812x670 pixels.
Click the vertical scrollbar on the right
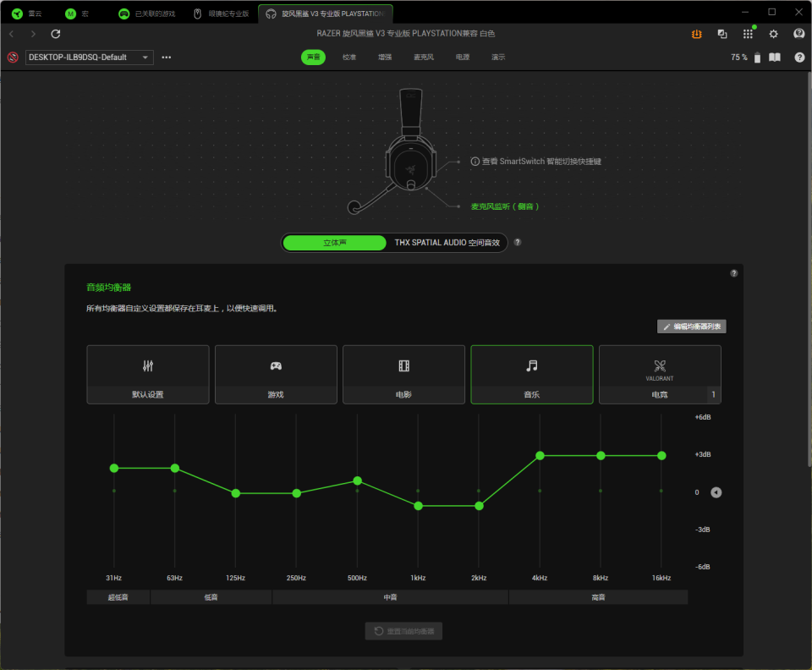(x=809, y=269)
